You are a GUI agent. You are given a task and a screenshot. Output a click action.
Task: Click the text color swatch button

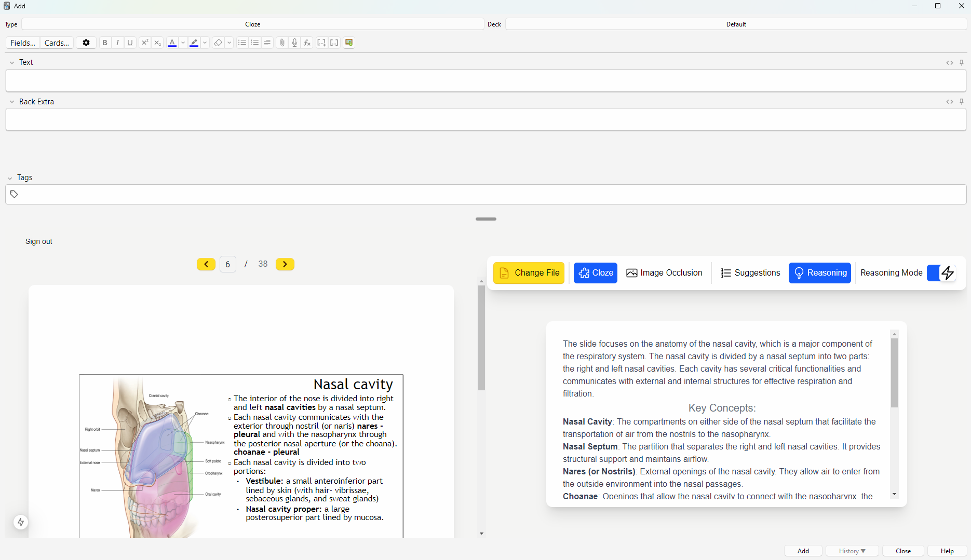pyautogui.click(x=172, y=43)
